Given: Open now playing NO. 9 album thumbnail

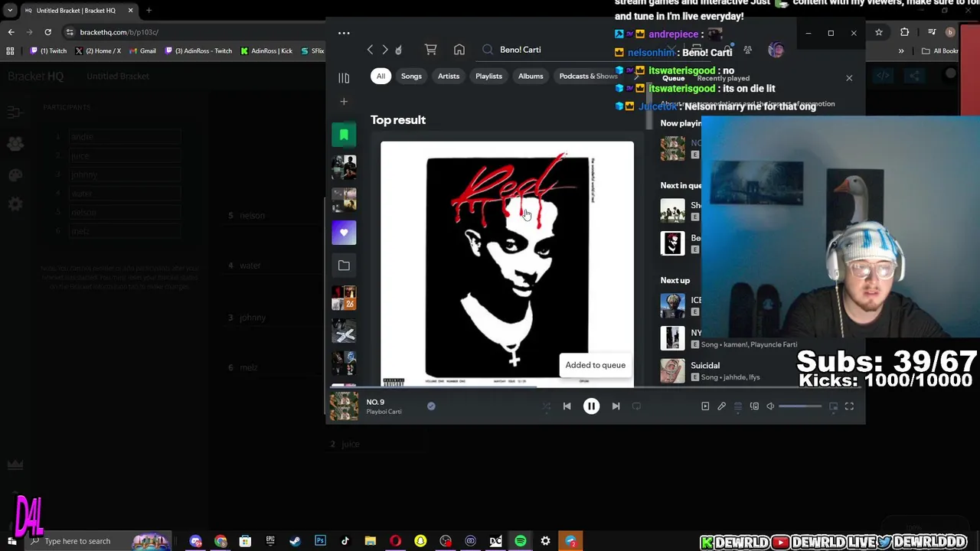Looking at the screenshot, I should point(344,406).
